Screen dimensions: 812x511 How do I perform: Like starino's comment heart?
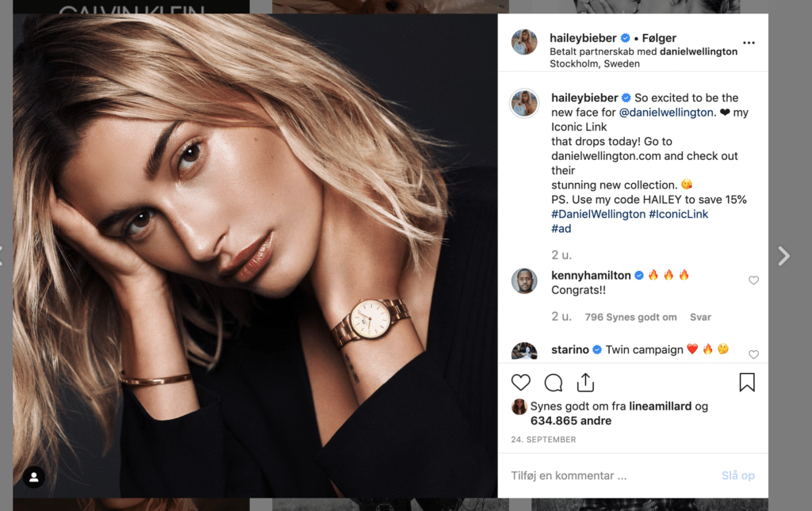pos(753,354)
